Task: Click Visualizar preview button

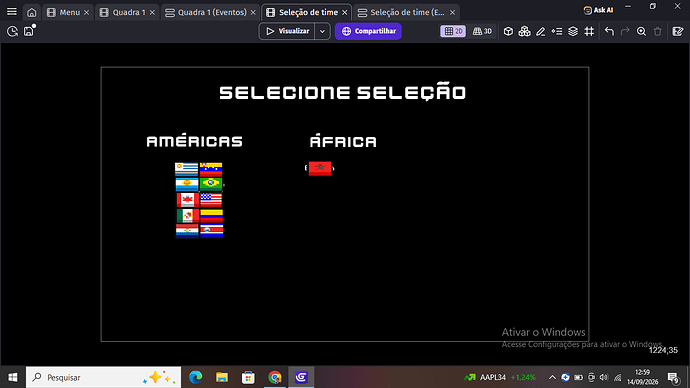Action: (287, 31)
